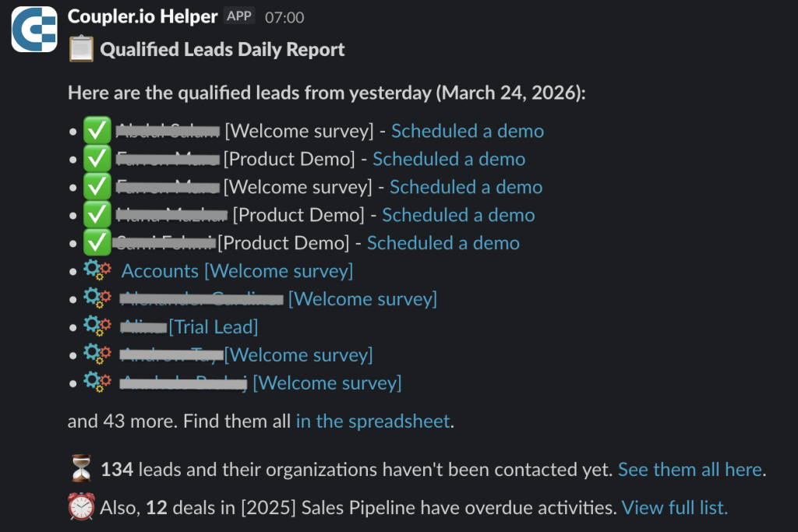Open Scheduled a demo link on second lead

click(x=449, y=159)
